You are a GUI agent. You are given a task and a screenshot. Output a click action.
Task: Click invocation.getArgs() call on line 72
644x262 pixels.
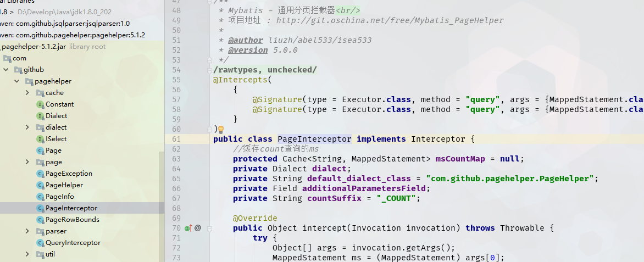[401, 248]
